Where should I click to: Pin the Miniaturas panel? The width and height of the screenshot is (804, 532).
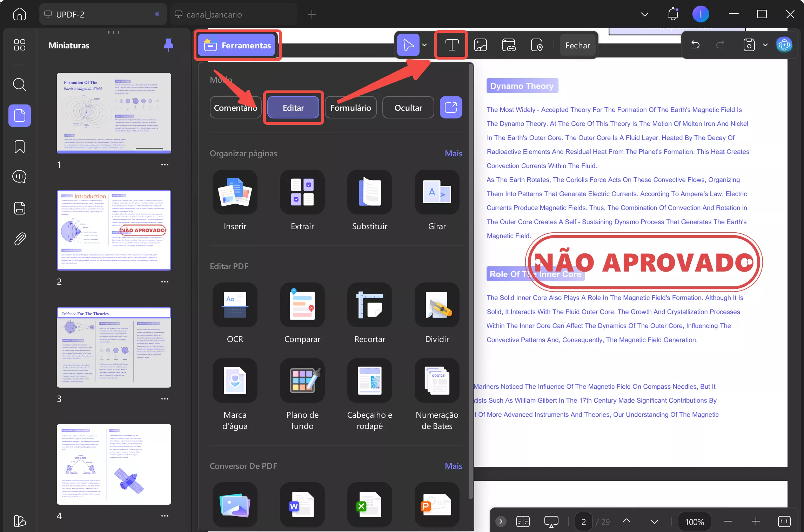tap(169, 45)
